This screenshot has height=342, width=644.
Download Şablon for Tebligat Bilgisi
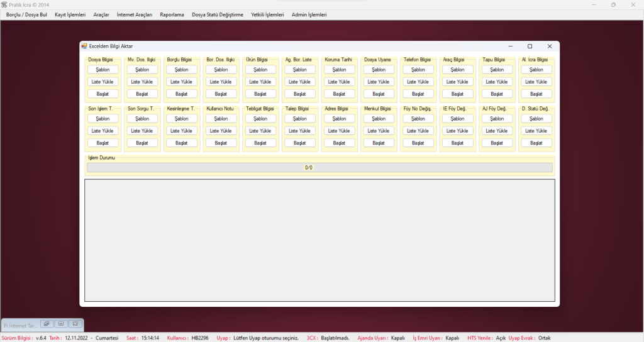click(x=260, y=119)
